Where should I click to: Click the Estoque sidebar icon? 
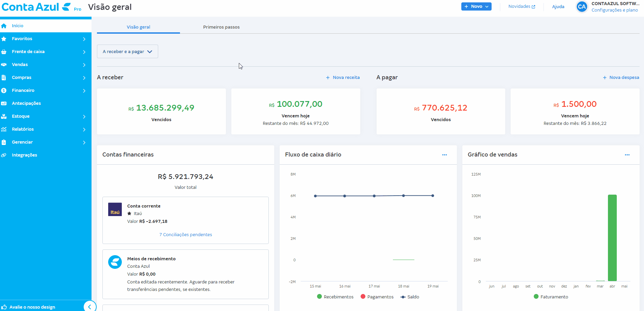4,116
